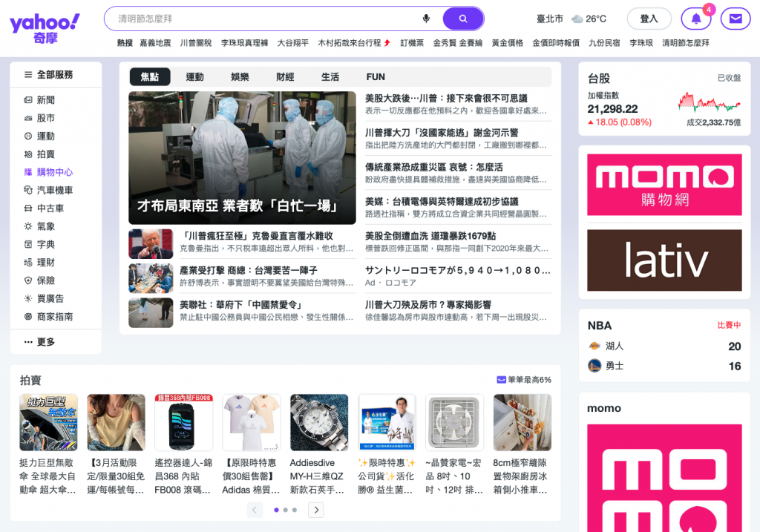Expand the 全部服務 menu
760x532 pixels.
pos(48,75)
